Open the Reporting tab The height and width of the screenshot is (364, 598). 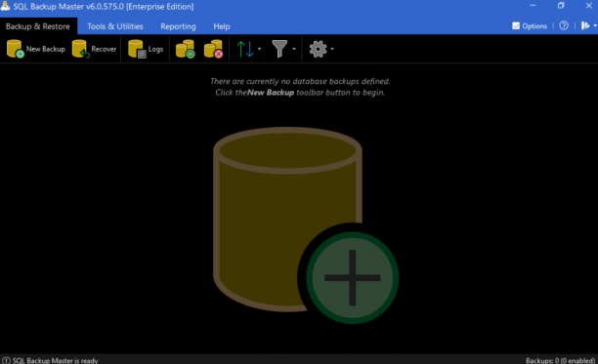coord(178,26)
